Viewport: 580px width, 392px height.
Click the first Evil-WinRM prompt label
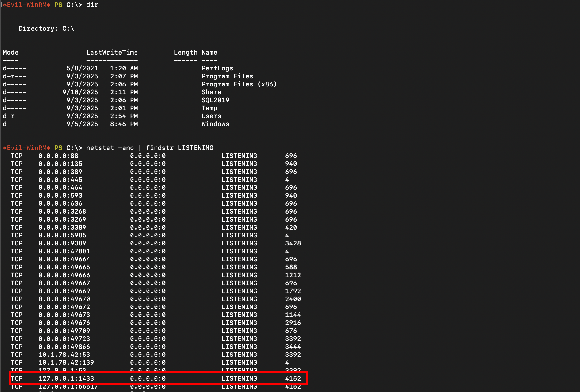coord(26,5)
